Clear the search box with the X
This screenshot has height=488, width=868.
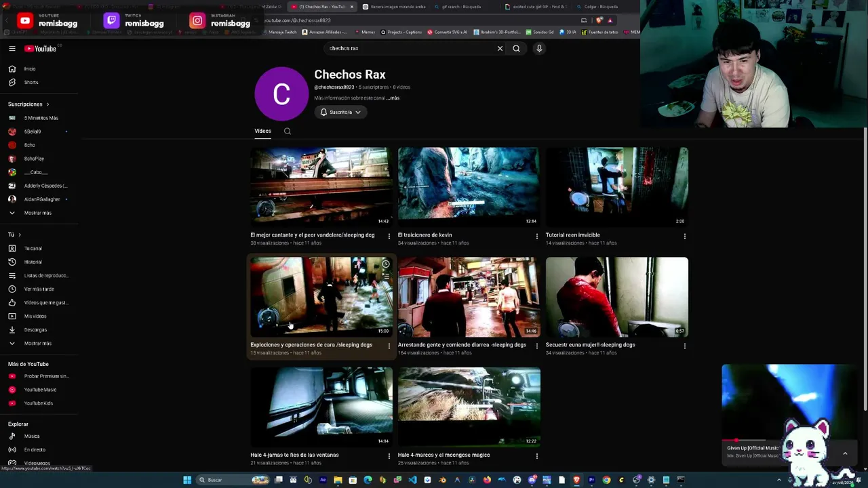coord(500,48)
